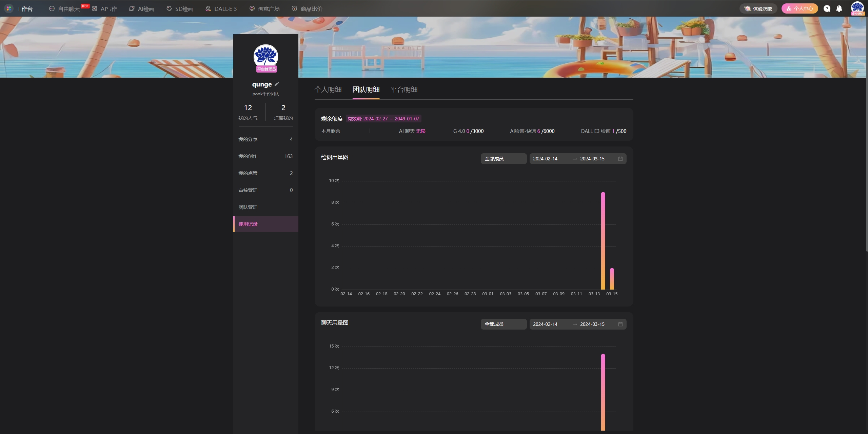Click the pook平台团队 team name
This screenshot has height=434, width=868.
click(x=265, y=94)
